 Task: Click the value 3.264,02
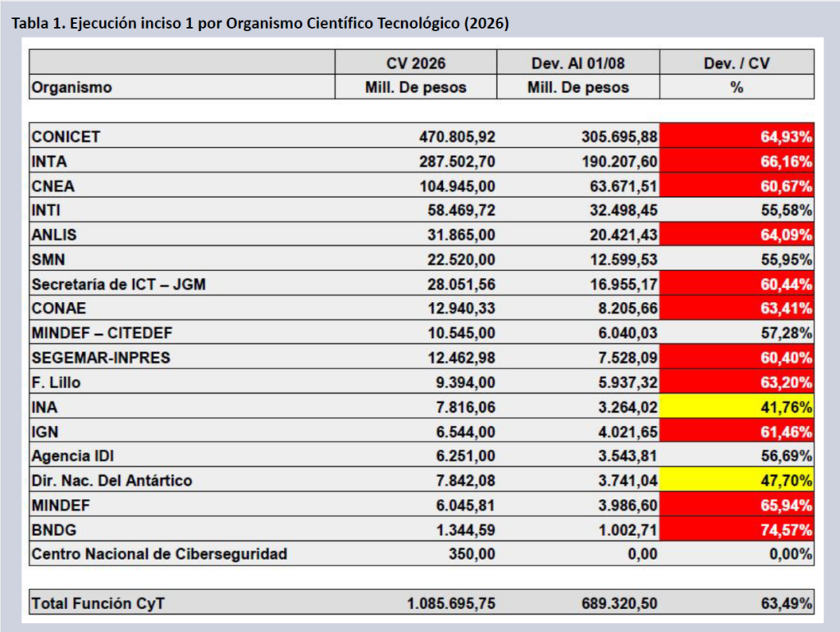[x=628, y=407]
